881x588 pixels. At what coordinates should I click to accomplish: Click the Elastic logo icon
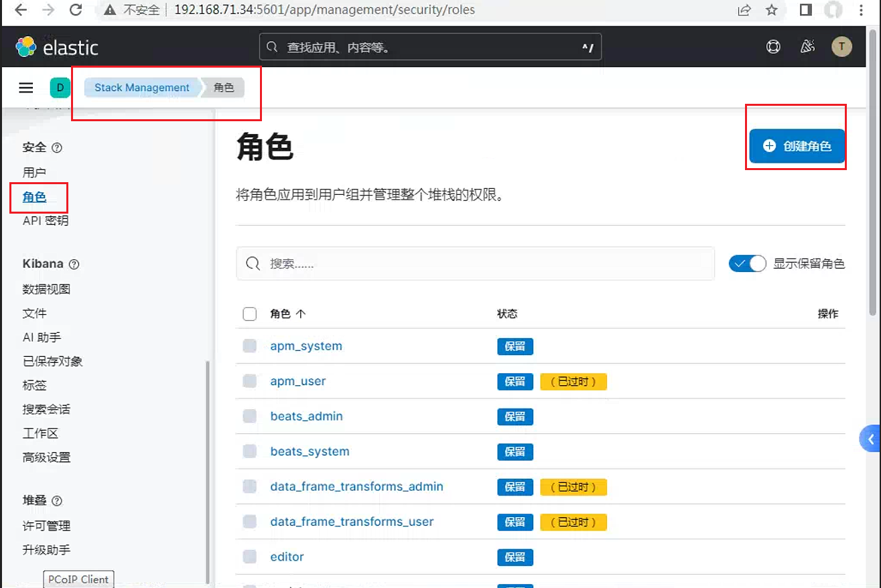point(26,47)
